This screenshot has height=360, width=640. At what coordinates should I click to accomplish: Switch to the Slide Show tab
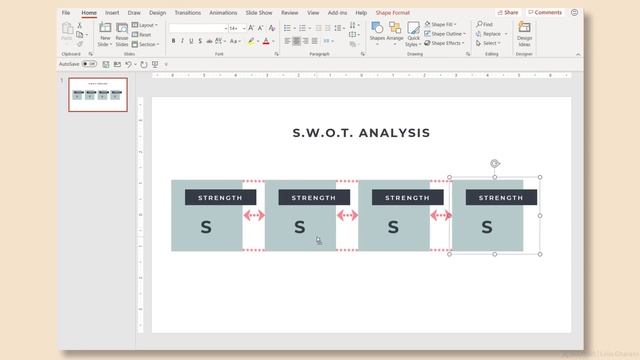click(x=259, y=13)
